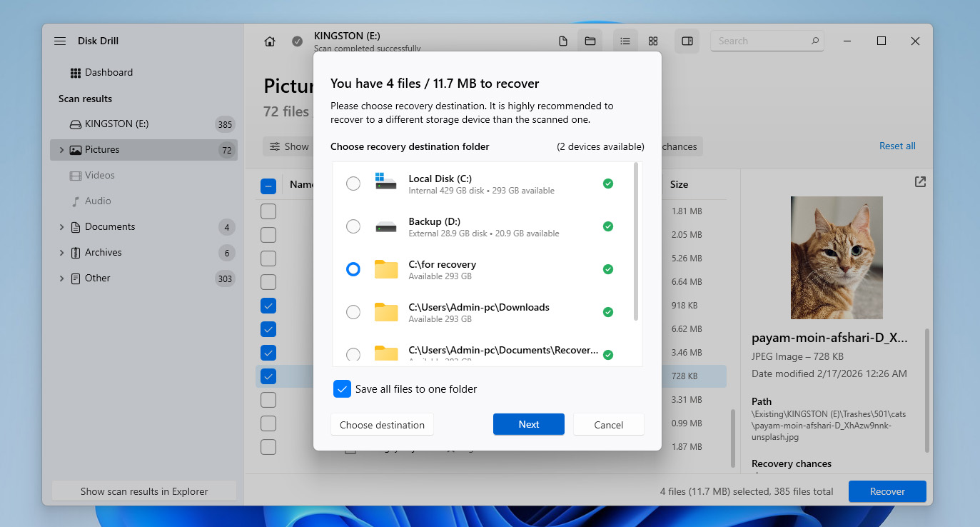Select Backup (D:) as recovery destination

(x=353, y=226)
